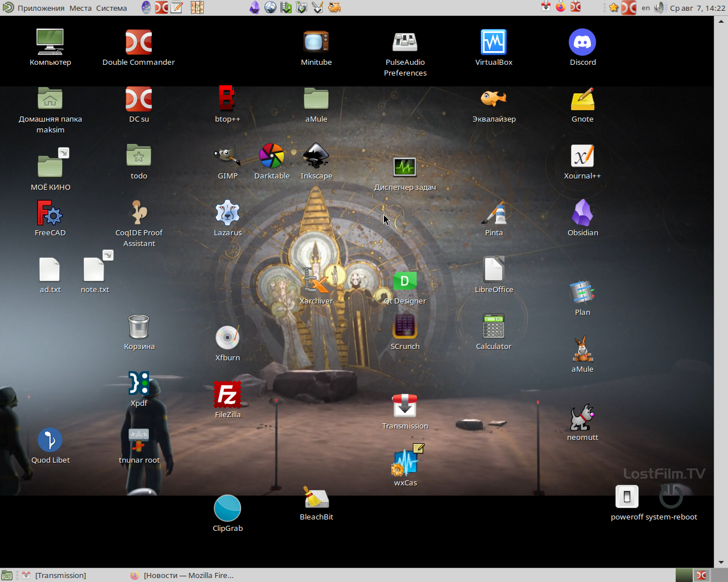This screenshot has height=582, width=728.
Task: Launch Xournal++ from the desktop
Action: (582, 156)
